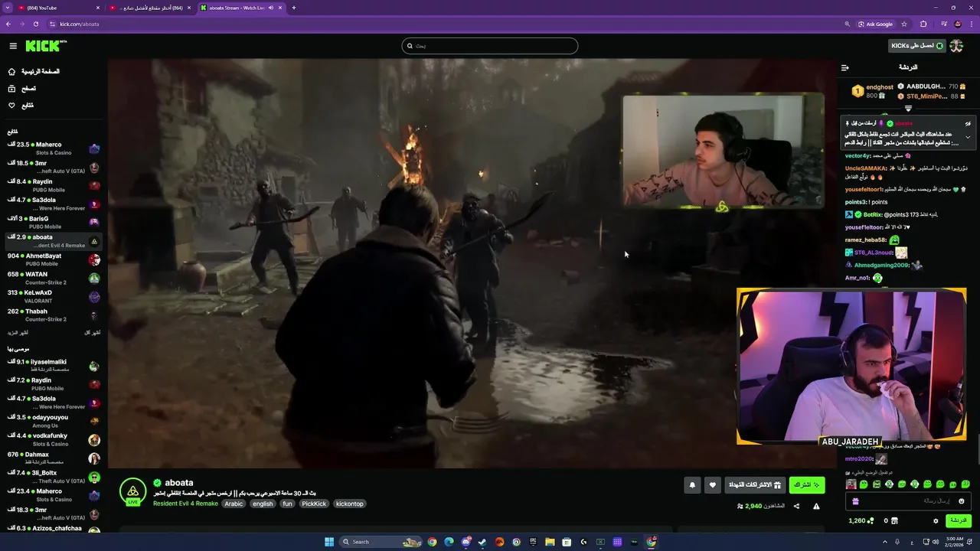The image size is (980, 551).
Task: Open File Explorer from the taskbar
Action: tap(550, 542)
